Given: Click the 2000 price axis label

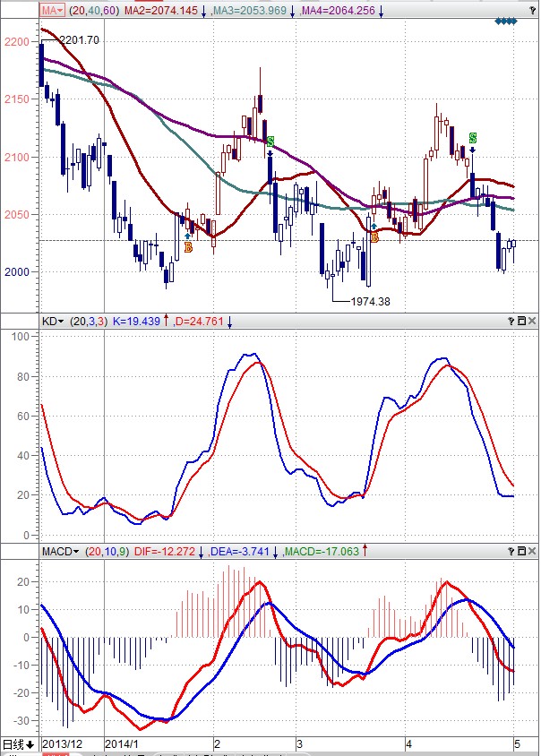Looking at the screenshot, I should pos(17,272).
